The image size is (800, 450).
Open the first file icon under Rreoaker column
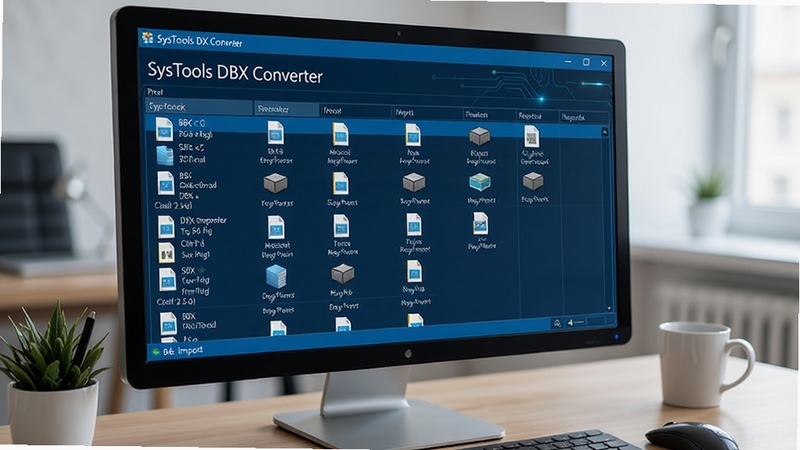pyautogui.click(x=276, y=133)
